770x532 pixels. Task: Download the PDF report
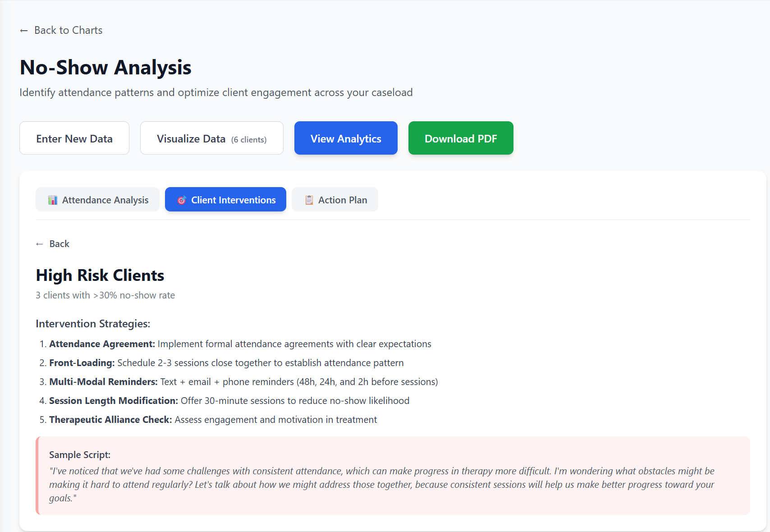point(460,138)
